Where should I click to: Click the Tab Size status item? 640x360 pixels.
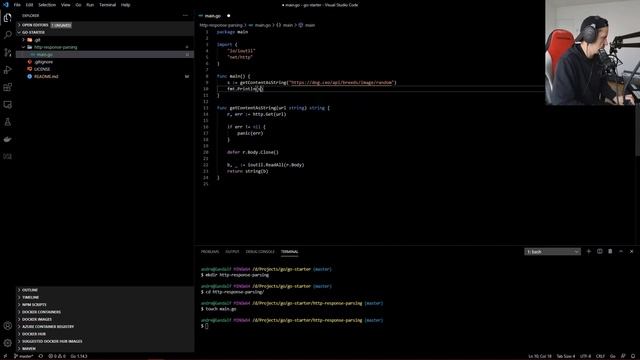coord(566,356)
